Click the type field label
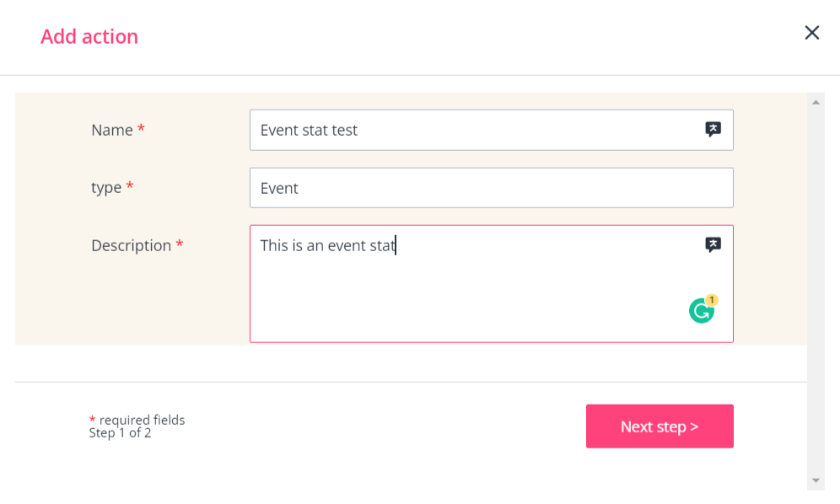 106,188
